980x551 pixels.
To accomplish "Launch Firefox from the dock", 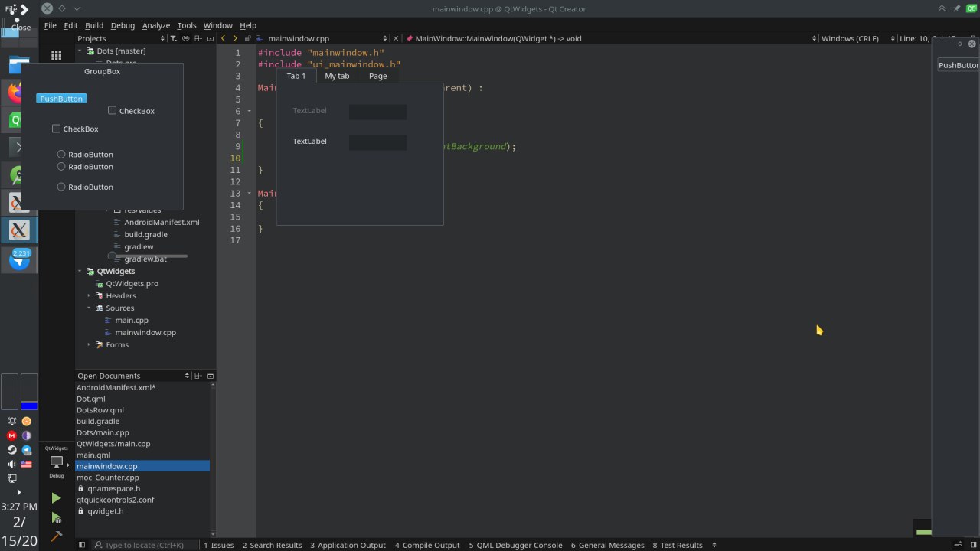I will [15, 93].
